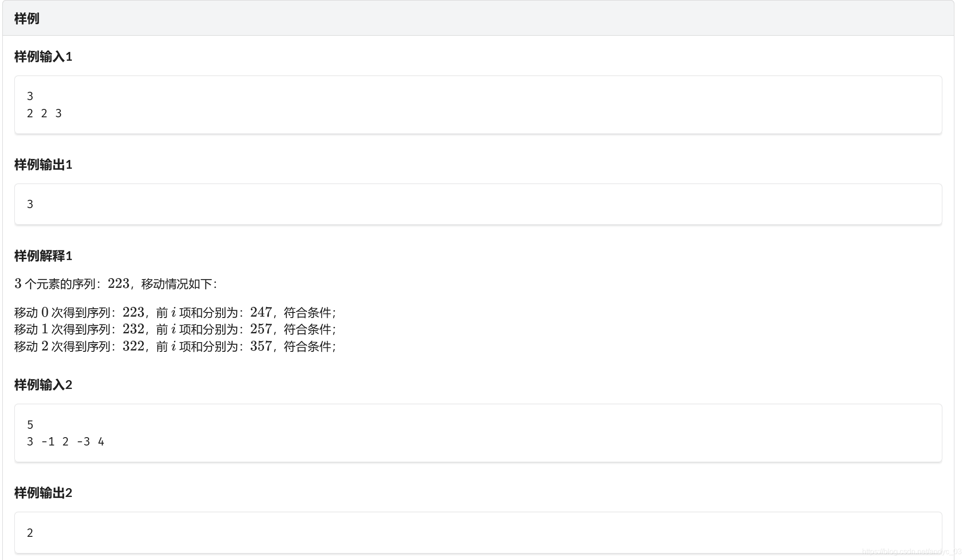Click the number 5 in input 2
The height and width of the screenshot is (560, 966).
pos(30,425)
